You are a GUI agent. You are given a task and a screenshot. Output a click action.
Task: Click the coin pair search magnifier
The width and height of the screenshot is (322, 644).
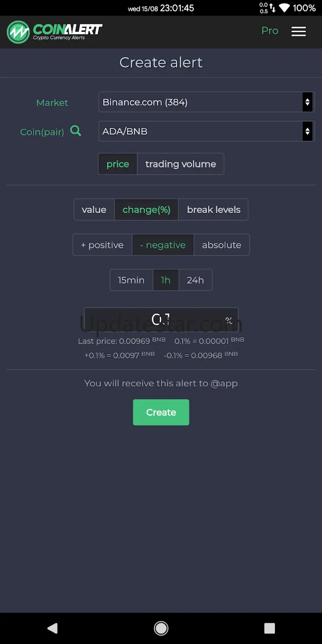coord(76,131)
